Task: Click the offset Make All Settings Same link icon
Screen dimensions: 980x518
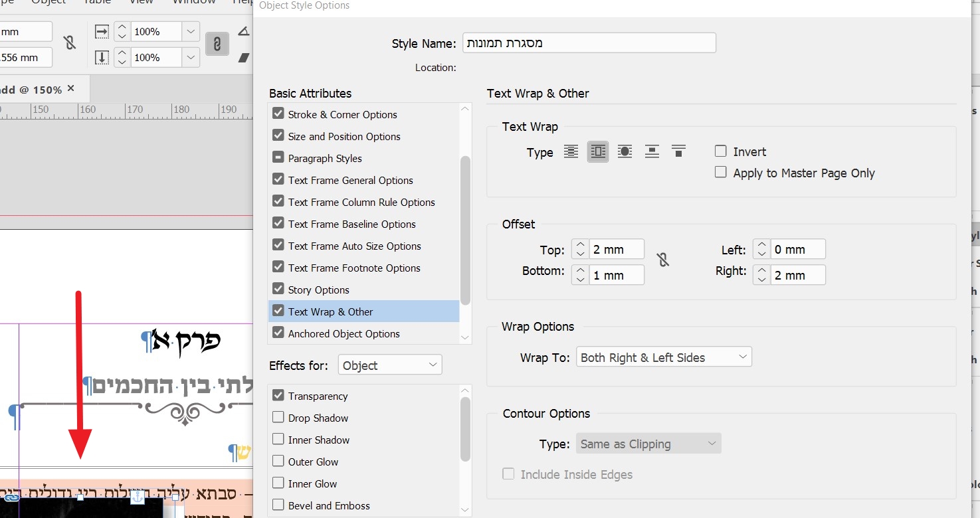Action: pos(663,260)
